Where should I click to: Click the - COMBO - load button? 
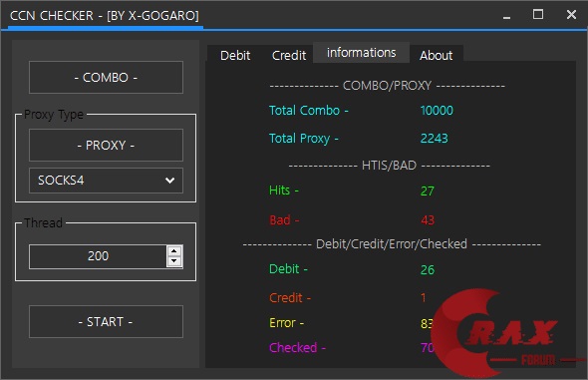[x=106, y=77]
